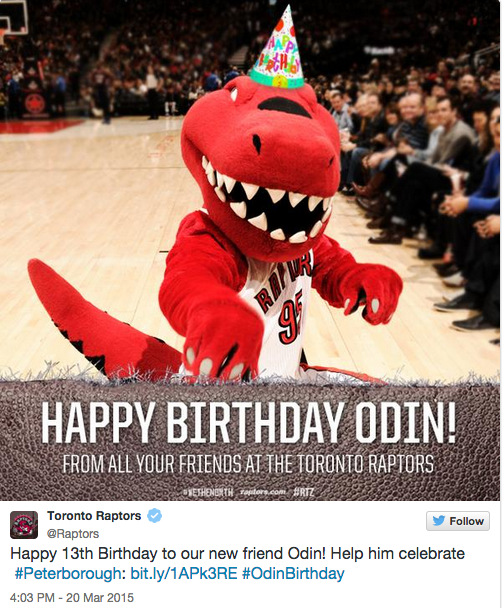Image resolution: width=502 pixels, height=608 pixels.
Task: Click the tweet text about Odin's 13th birthday
Action: tap(237, 563)
